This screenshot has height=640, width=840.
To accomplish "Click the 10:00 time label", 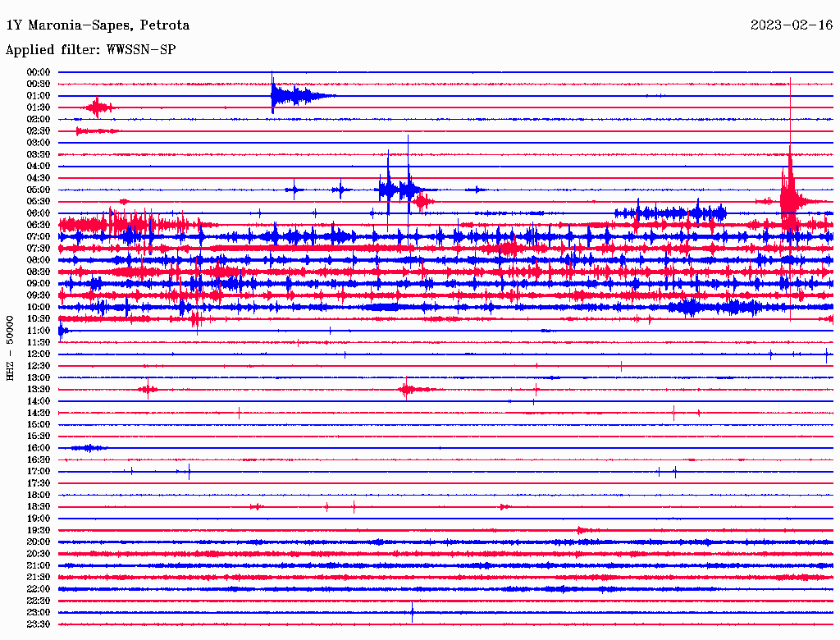I will tap(39, 307).
